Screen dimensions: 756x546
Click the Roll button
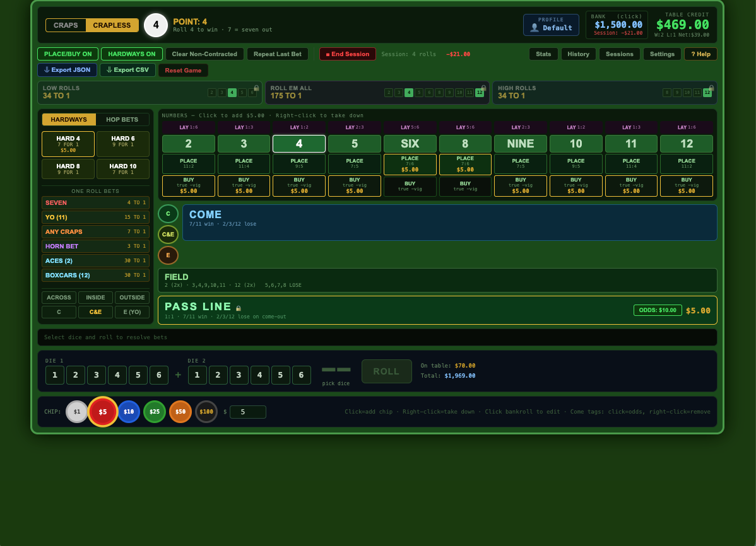pyautogui.click(x=387, y=371)
